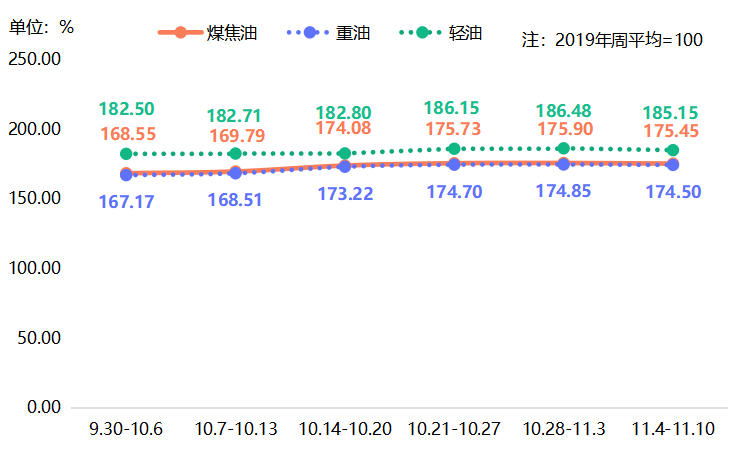
Task: Click the y-axis label 100.00
Action: [x=34, y=268]
